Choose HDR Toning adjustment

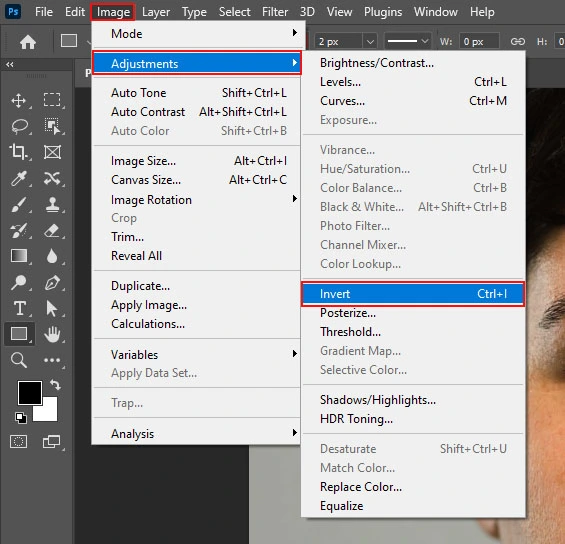coord(413,419)
